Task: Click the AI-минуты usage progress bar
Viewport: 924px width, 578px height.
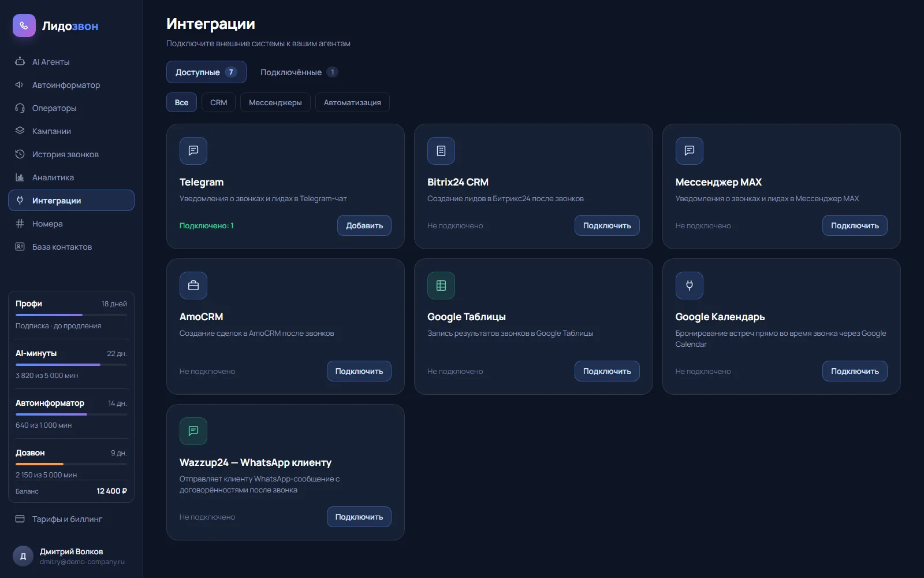Action: tap(71, 365)
